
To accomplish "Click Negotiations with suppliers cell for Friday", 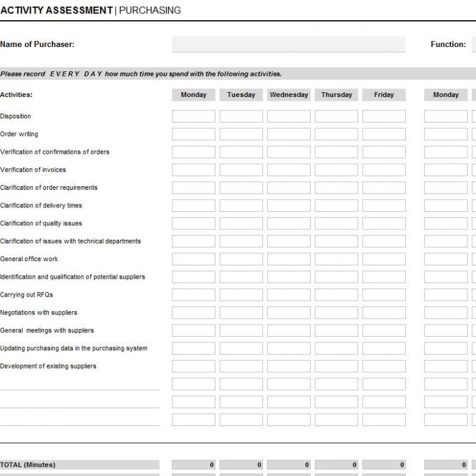I will tap(384, 312).
